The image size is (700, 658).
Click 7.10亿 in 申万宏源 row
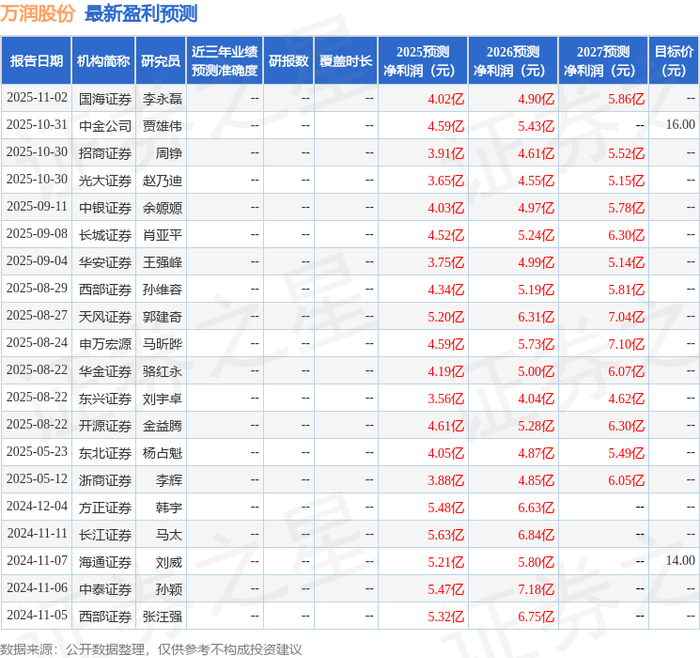point(626,344)
